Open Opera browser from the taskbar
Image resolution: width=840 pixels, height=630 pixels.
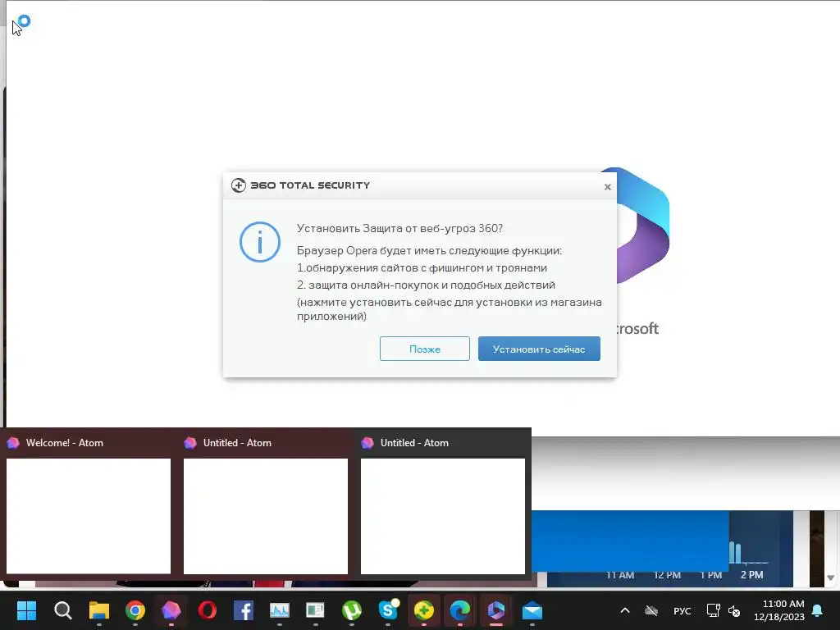(x=208, y=610)
